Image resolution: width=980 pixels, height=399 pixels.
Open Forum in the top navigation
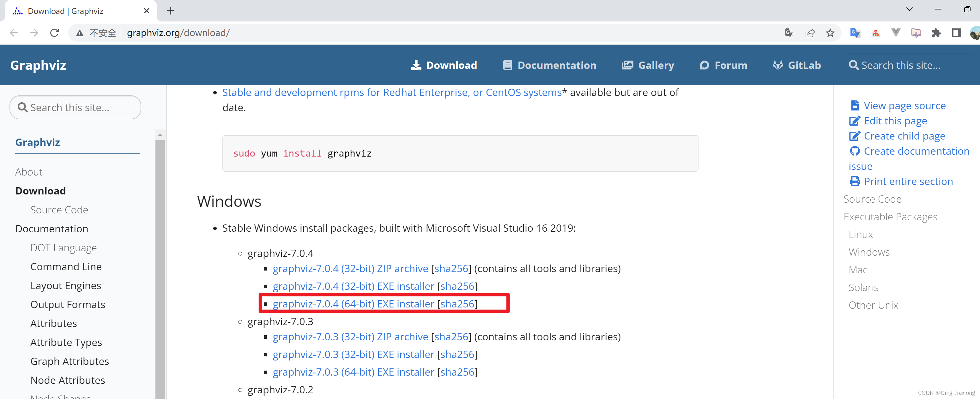tap(723, 65)
